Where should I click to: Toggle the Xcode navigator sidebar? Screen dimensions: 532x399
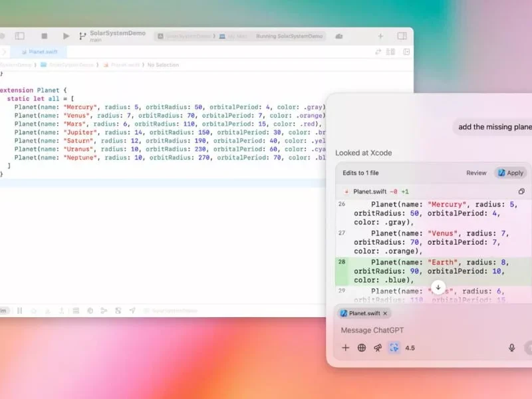pos(20,36)
